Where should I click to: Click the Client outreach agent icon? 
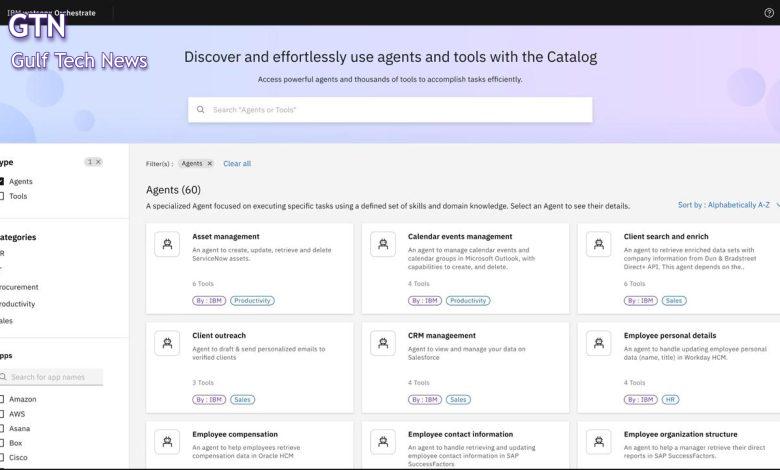click(167, 344)
